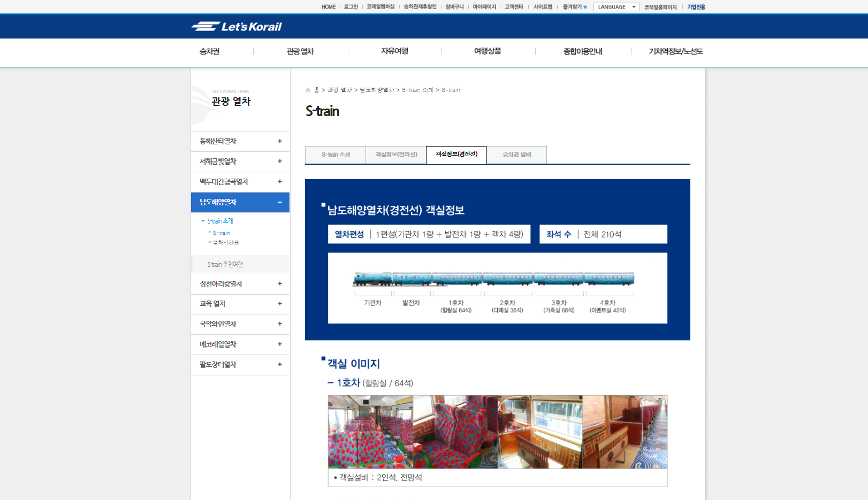Screen dimensions: 868x500
Task: Select S-train 소개 in sidebar
Action: pos(220,221)
